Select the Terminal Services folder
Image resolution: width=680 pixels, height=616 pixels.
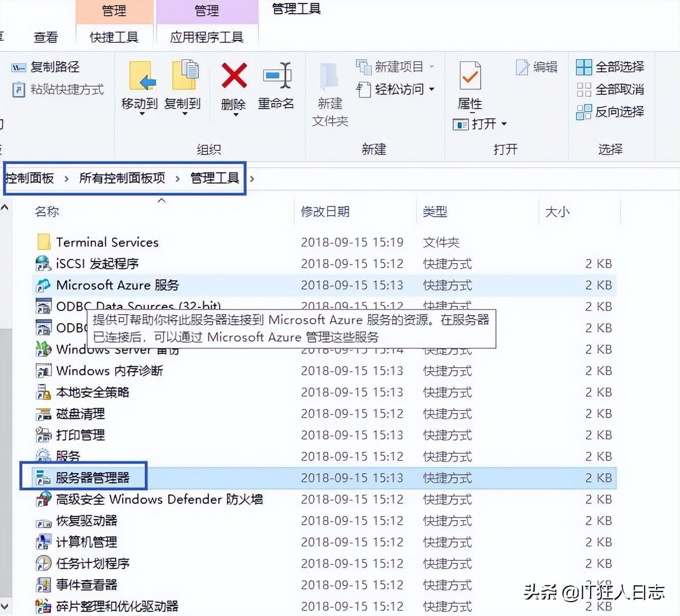(x=107, y=242)
